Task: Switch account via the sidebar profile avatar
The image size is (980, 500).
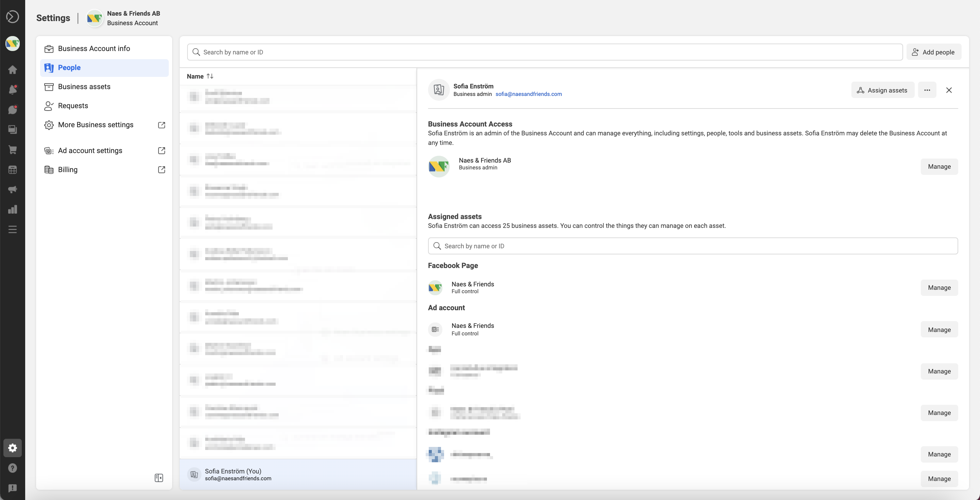Action: (13, 43)
